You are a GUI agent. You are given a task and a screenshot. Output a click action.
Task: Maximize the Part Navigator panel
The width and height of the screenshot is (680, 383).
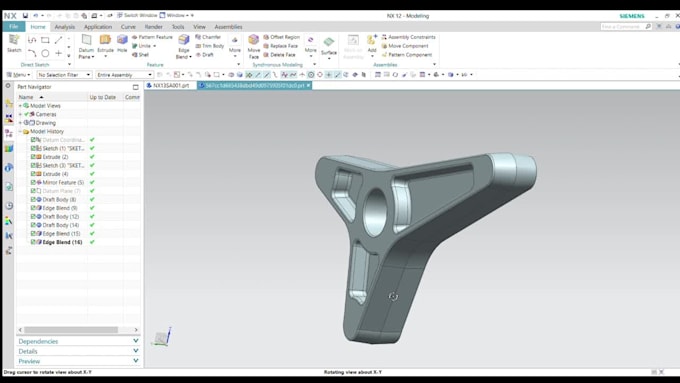tap(135, 87)
